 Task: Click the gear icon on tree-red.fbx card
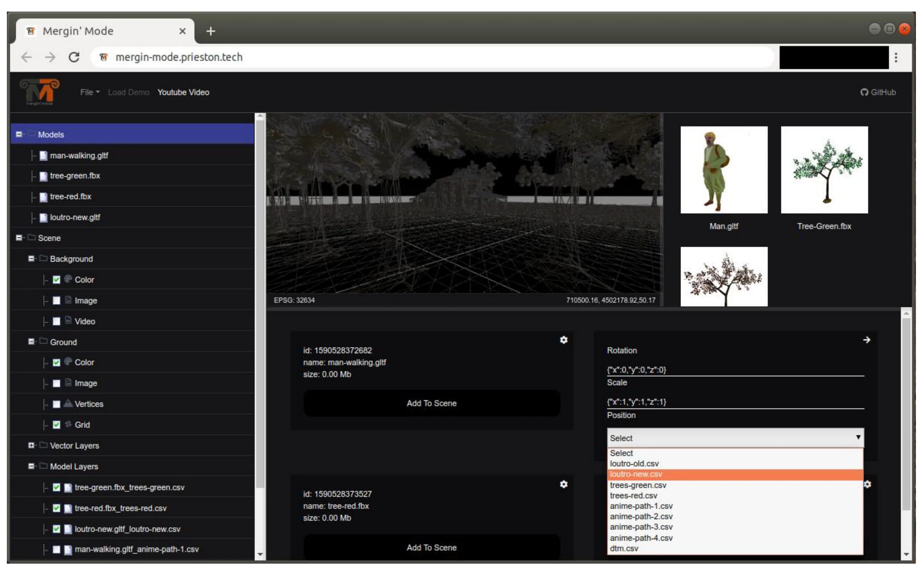(563, 484)
